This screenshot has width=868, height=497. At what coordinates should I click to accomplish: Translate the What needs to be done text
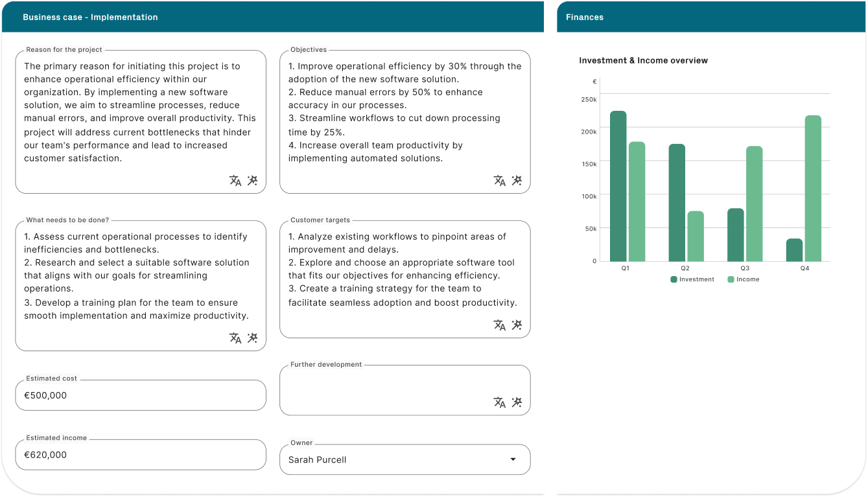(x=235, y=338)
